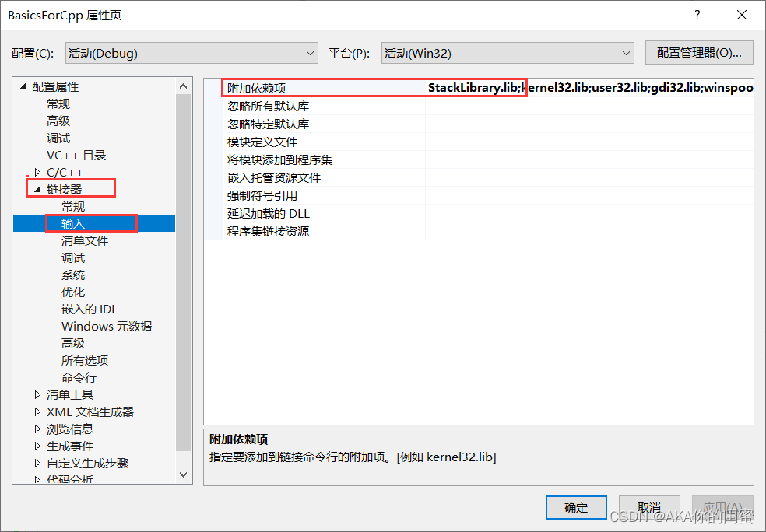
Task: Click the tree scrollbar up arrow
Action: pyautogui.click(x=183, y=86)
